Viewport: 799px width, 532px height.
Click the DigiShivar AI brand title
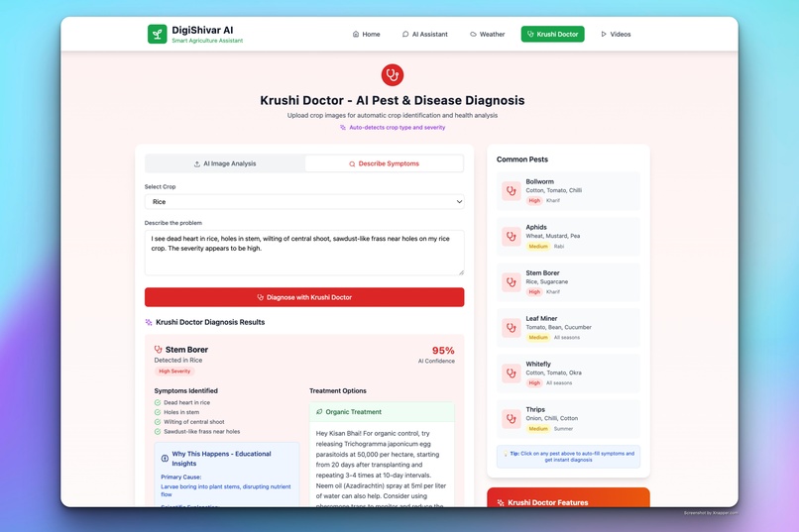tap(202, 30)
